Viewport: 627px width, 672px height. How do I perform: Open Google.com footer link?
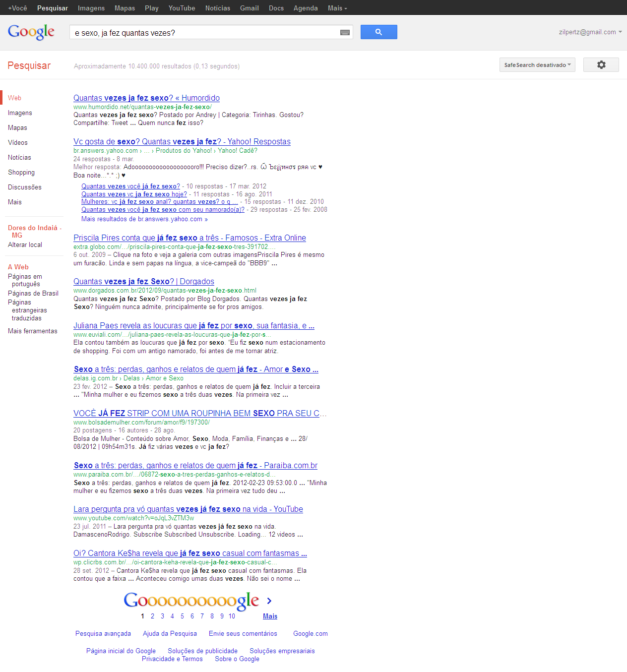click(311, 633)
